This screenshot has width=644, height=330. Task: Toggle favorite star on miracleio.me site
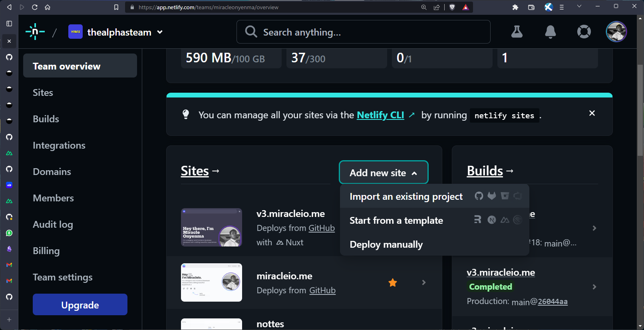(x=393, y=283)
